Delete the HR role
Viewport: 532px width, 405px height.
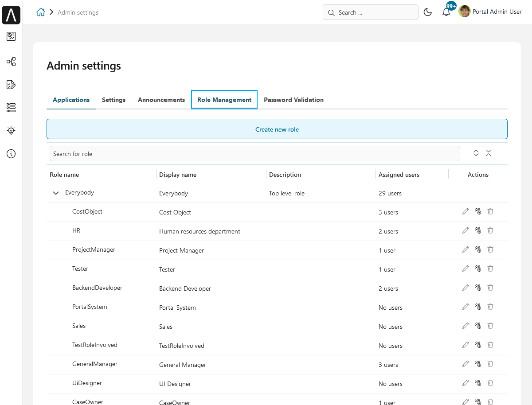click(x=490, y=230)
